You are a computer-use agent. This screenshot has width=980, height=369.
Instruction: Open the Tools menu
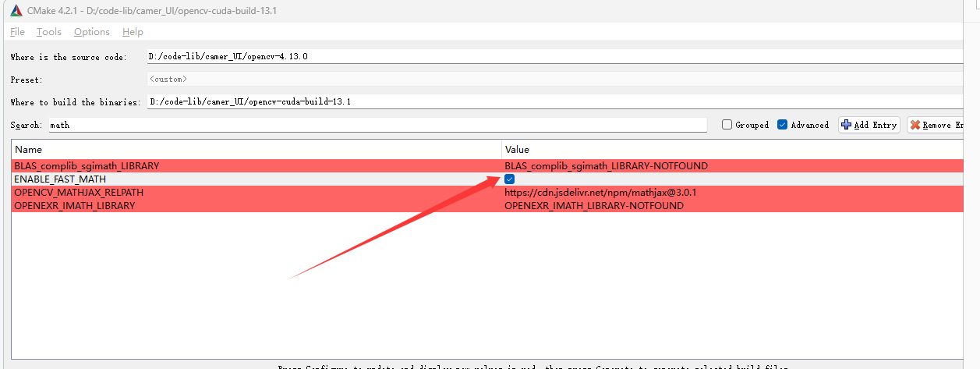click(x=48, y=32)
